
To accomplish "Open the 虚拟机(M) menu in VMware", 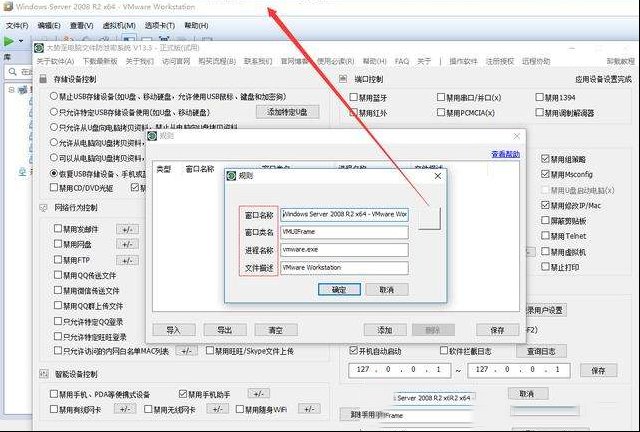I will pos(119,25).
